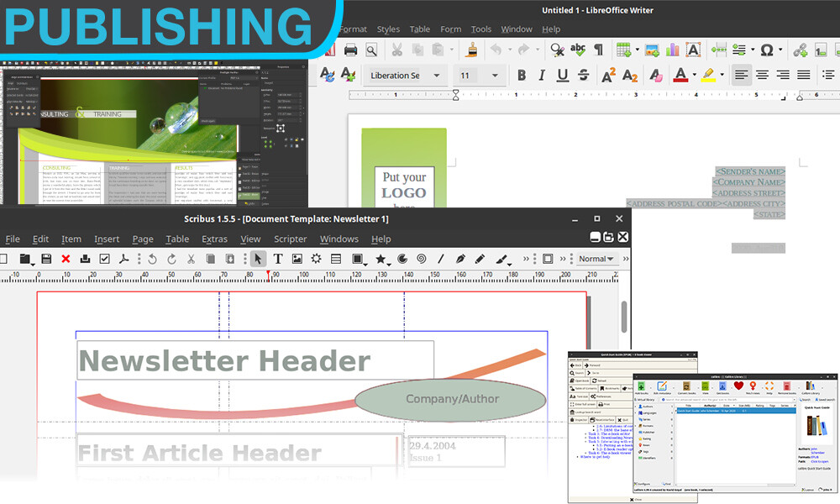Click the Print icon in Writer toolbar
840x504 pixels.
350,50
